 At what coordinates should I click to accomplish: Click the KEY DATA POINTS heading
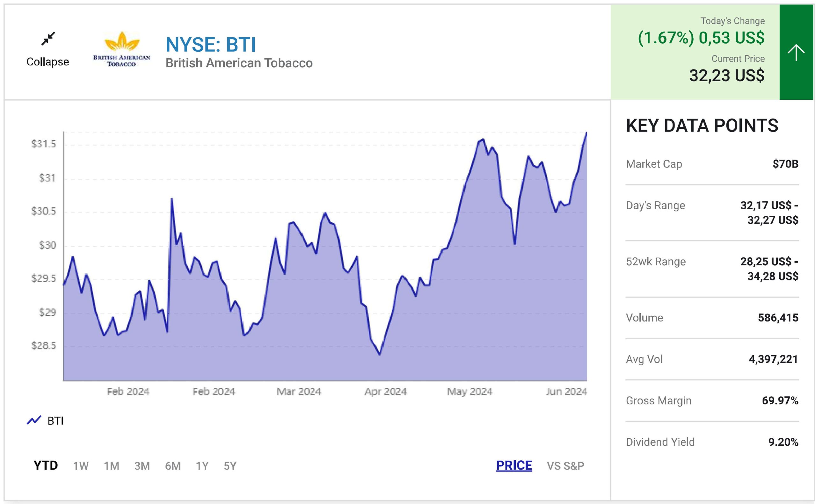click(x=702, y=126)
